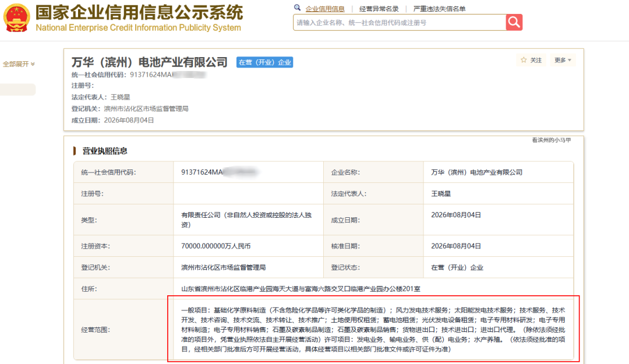This screenshot has width=629, height=364.
Task: Click the star icon next to 关注
Action: point(524,60)
